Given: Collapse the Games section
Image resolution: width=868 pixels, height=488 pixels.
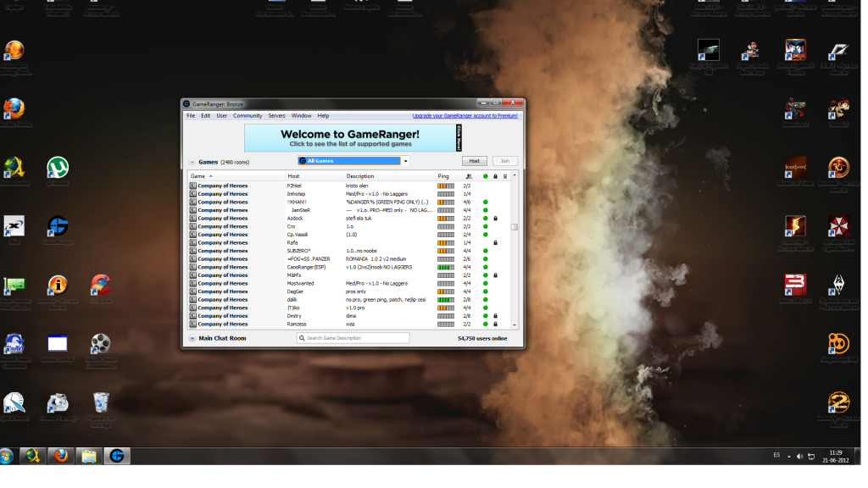Looking at the screenshot, I should (192, 162).
